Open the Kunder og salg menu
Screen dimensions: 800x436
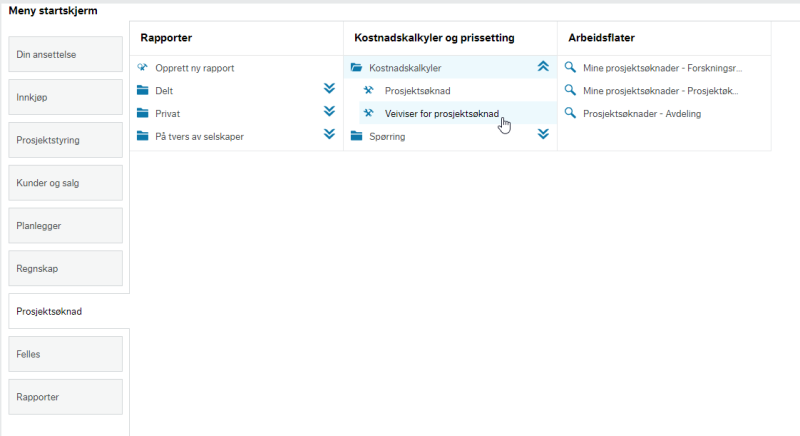pos(65,183)
